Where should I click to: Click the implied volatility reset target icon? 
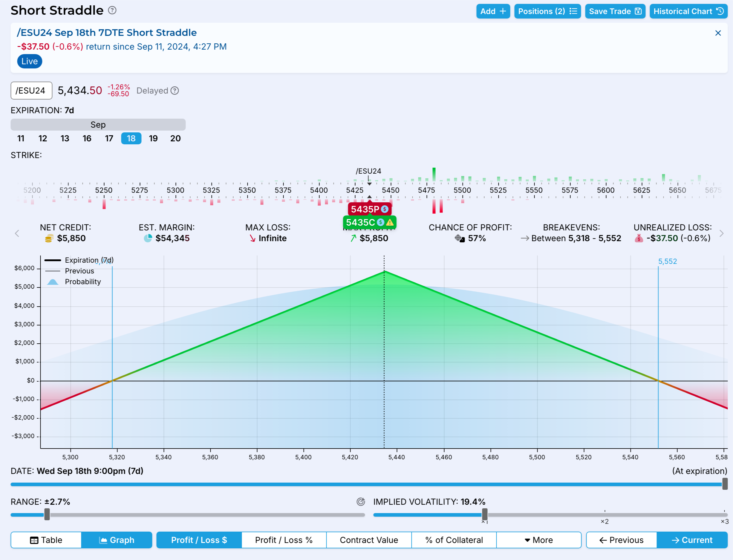click(361, 502)
